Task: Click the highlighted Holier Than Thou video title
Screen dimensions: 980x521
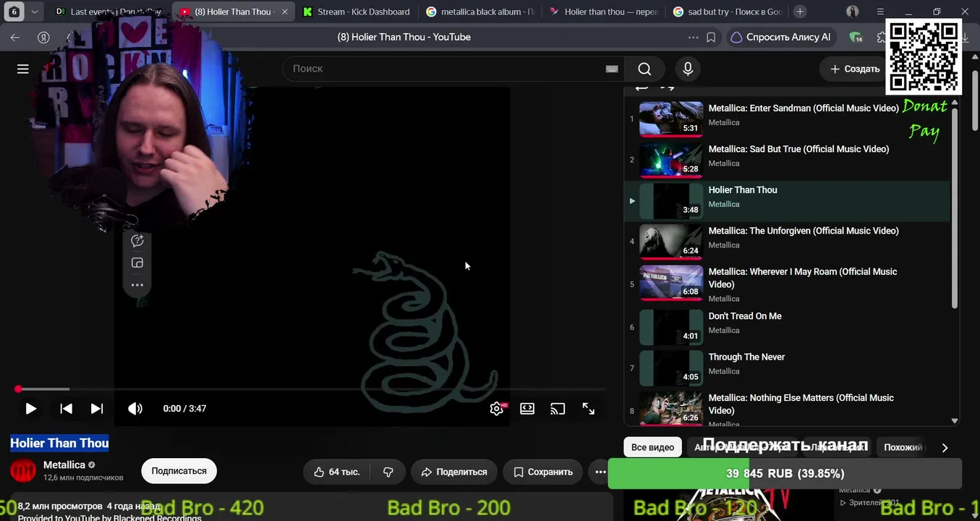Action: coord(59,443)
